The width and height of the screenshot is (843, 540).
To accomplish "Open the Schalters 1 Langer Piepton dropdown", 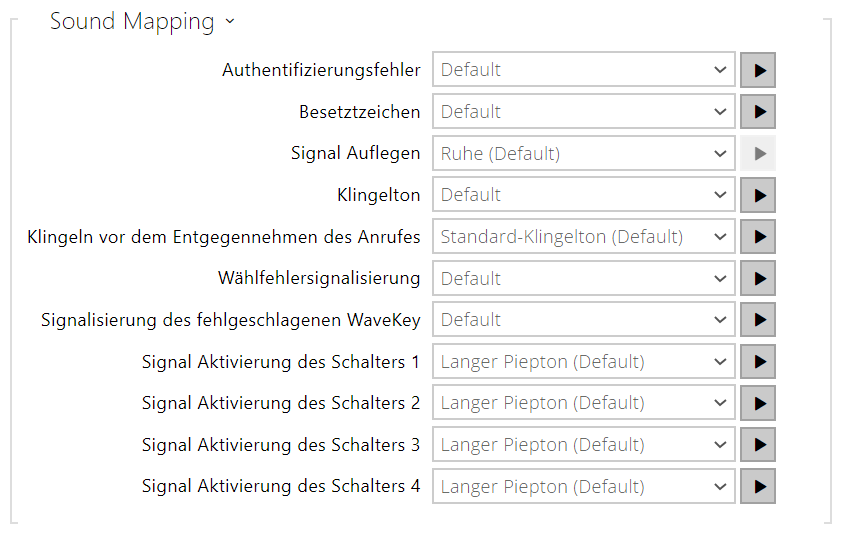I will point(583,361).
